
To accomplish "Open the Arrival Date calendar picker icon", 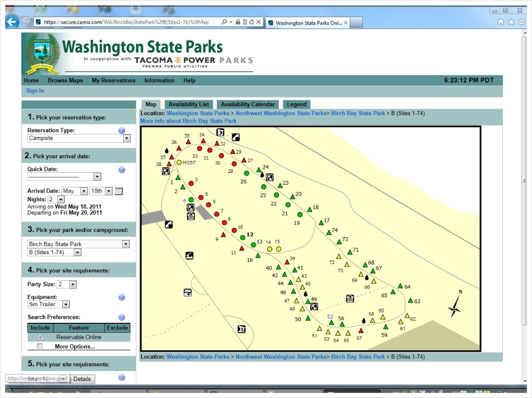I will coord(118,191).
